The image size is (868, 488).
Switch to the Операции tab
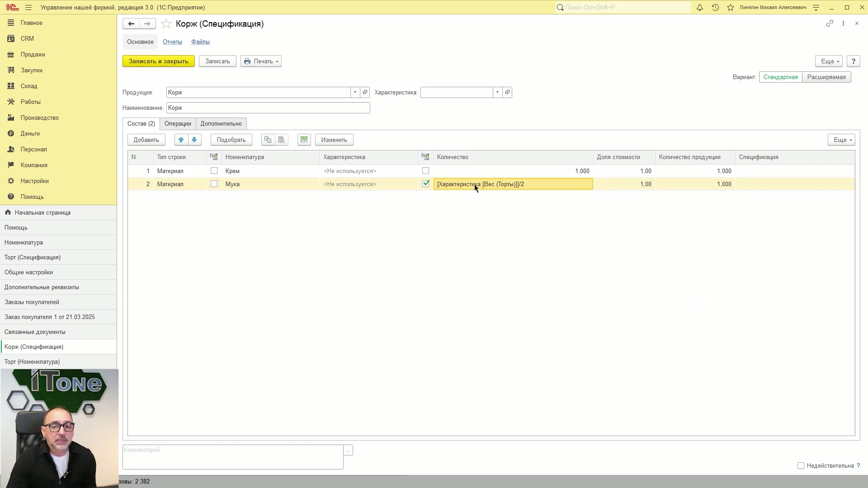tap(178, 124)
